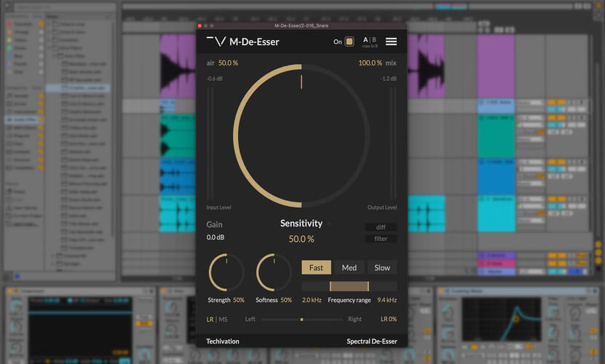605x364 pixels.
Task: Click the Input Level meter
Action: (x=210, y=143)
